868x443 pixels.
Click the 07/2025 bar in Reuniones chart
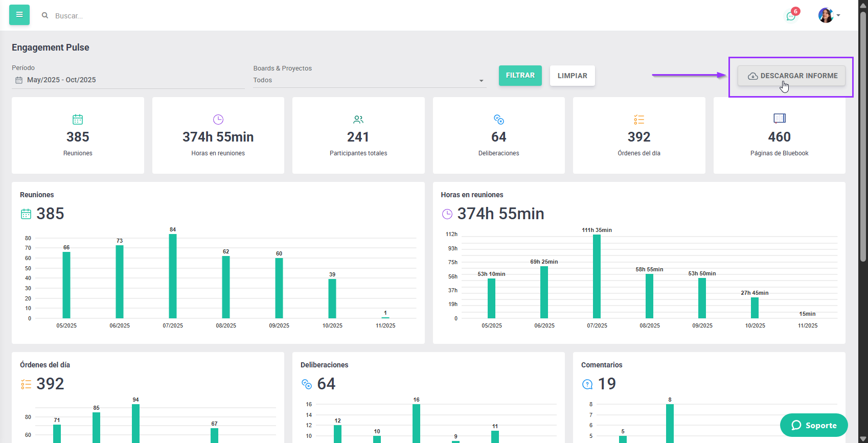[x=173, y=276]
